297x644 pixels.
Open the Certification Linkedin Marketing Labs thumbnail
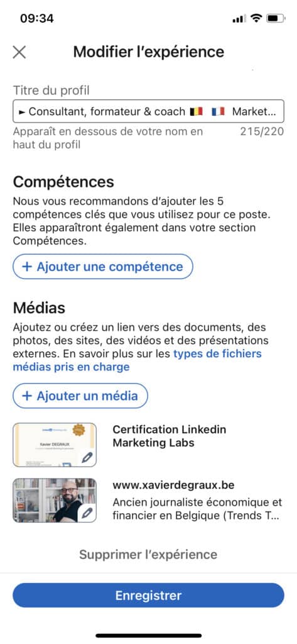[55, 445]
